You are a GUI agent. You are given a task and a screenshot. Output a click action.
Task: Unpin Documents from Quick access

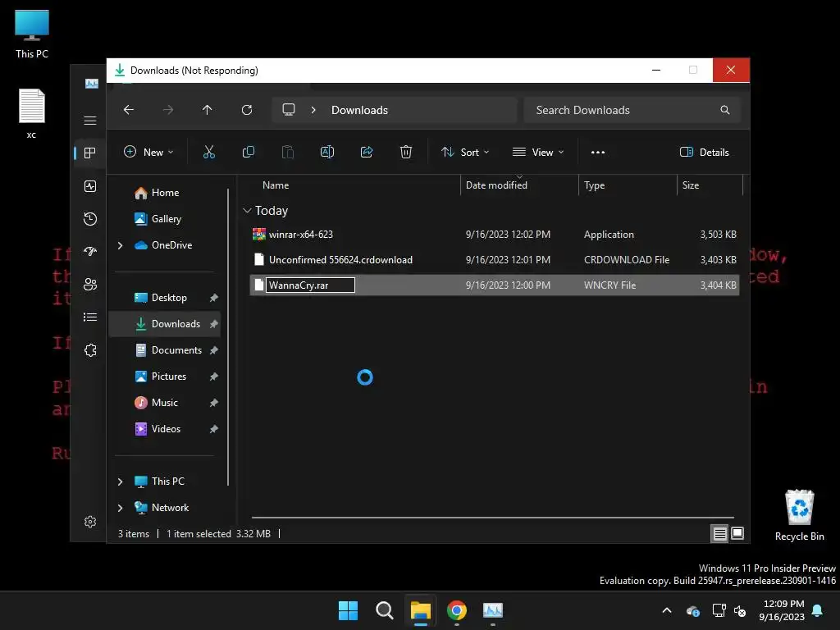pos(214,350)
